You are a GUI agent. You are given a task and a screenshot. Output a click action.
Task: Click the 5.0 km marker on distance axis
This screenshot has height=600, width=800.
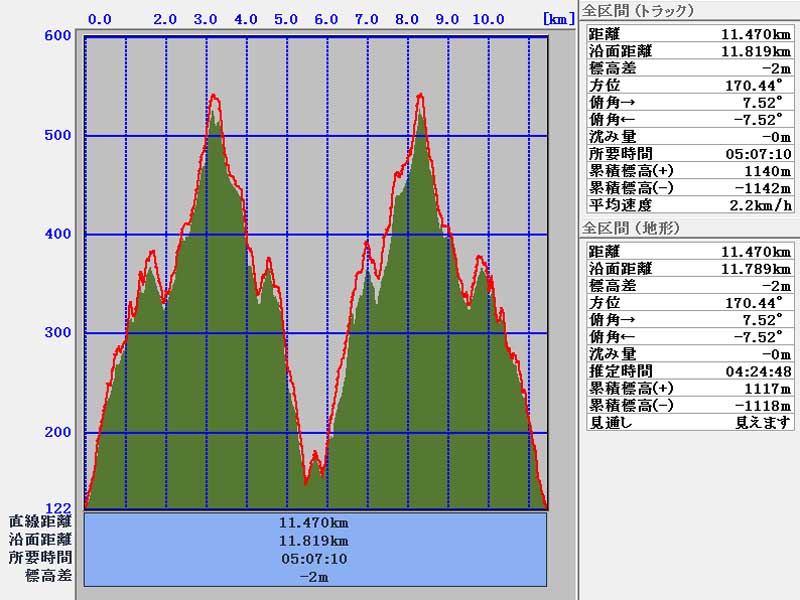click(286, 19)
